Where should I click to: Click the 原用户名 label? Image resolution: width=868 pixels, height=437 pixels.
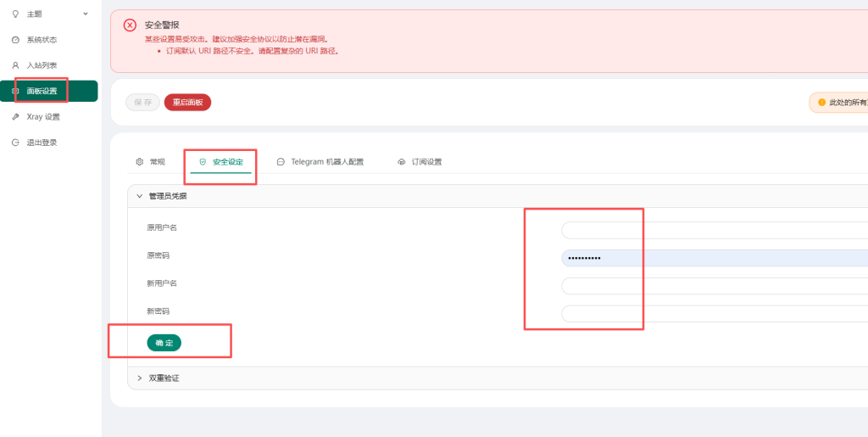pos(162,227)
